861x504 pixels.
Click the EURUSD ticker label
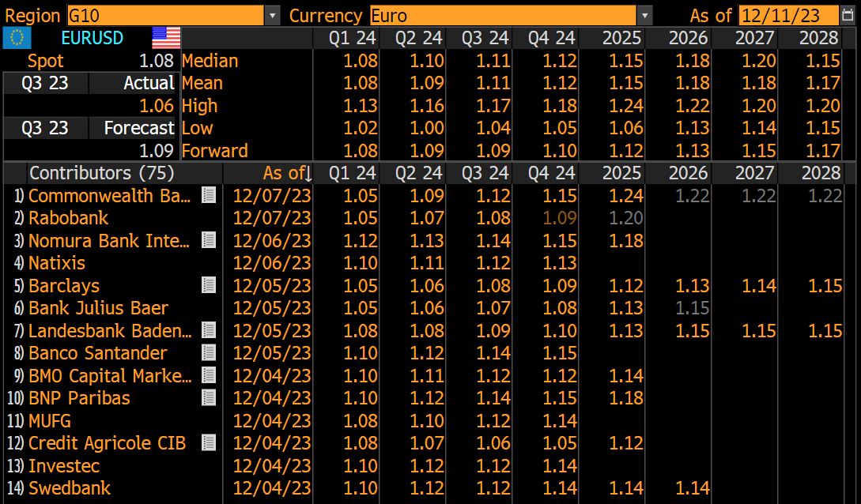[93, 38]
